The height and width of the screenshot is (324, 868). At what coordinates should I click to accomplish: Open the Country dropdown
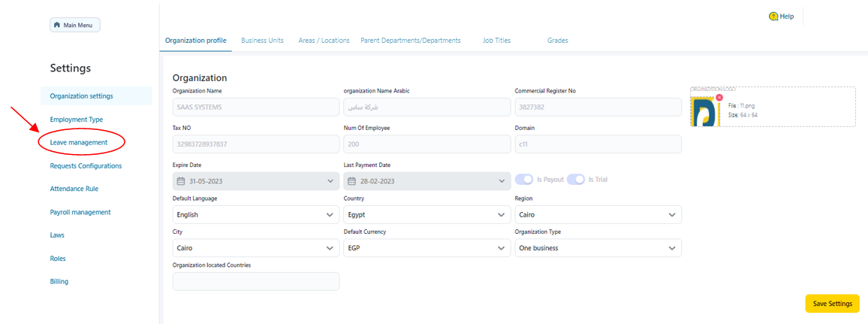point(426,214)
